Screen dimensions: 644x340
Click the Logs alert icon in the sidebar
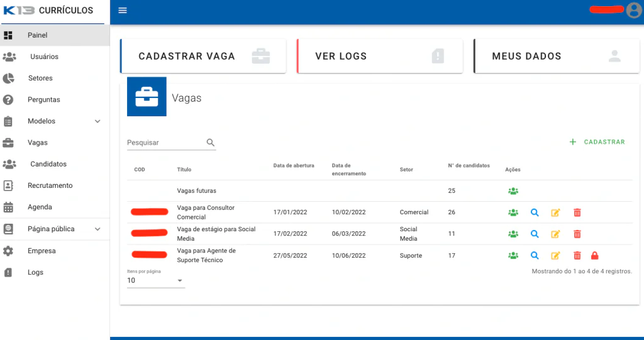click(8, 272)
